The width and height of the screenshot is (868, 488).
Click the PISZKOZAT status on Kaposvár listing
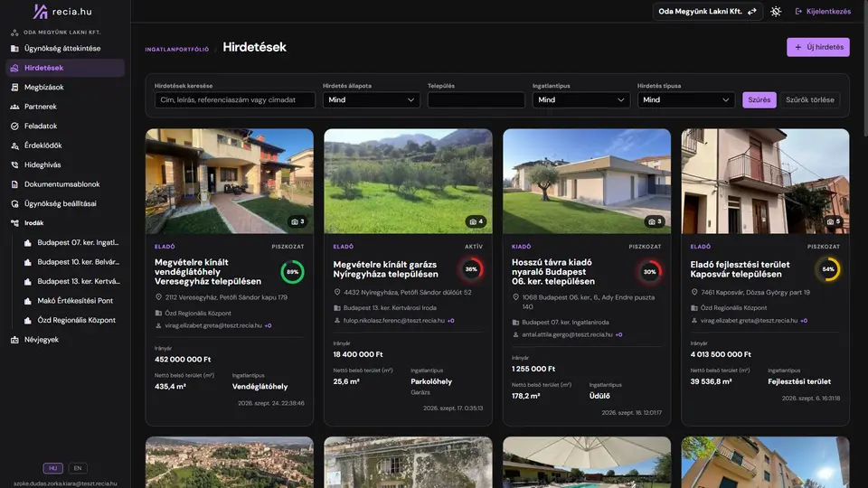[x=823, y=247]
